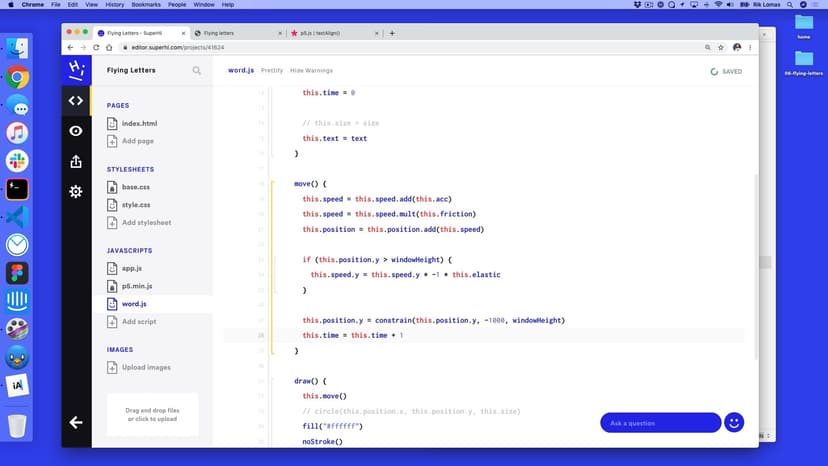Open Slack from the macOS dock
828x466 pixels.
click(17, 161)
